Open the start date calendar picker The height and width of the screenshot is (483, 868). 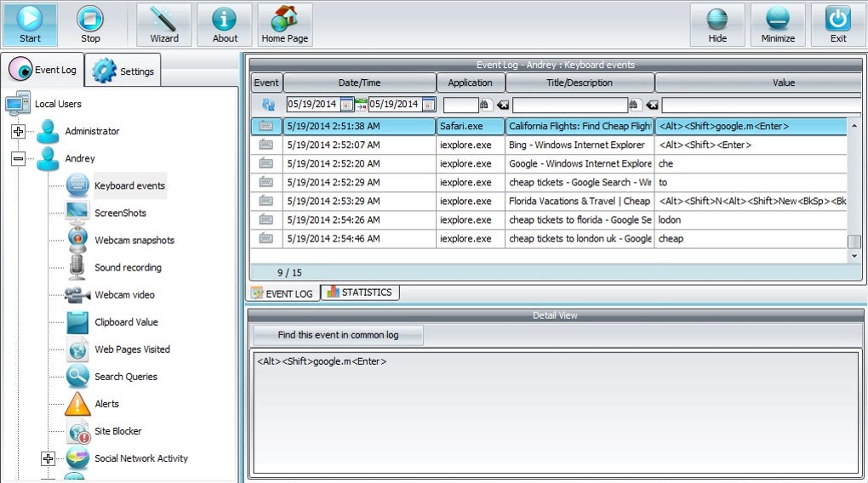click(x=346, y=104)
